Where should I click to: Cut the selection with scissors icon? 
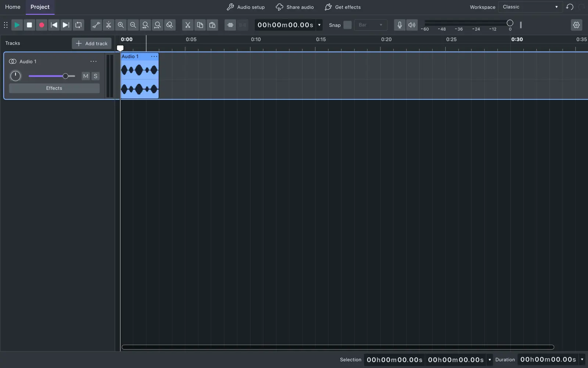[188, 25]
